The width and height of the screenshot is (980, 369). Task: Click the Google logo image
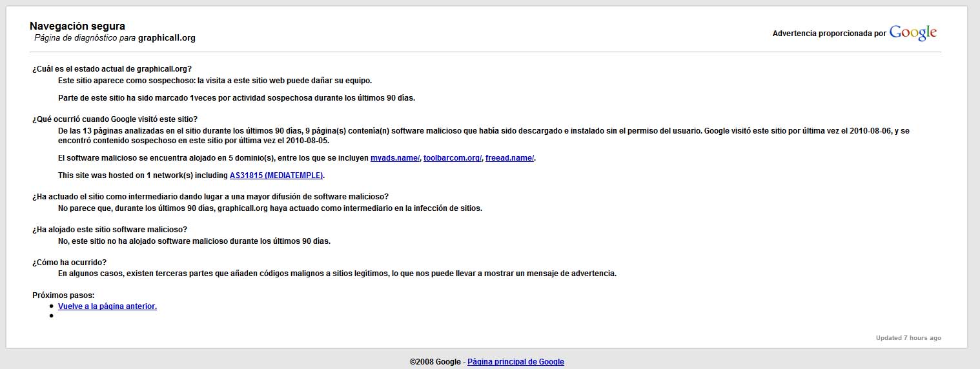click(x=913, y=33)
